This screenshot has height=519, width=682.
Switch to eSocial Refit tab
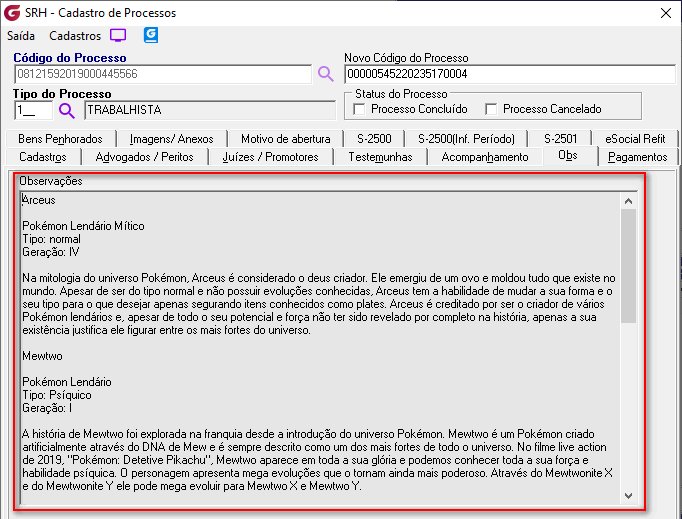tap(635, 139)
